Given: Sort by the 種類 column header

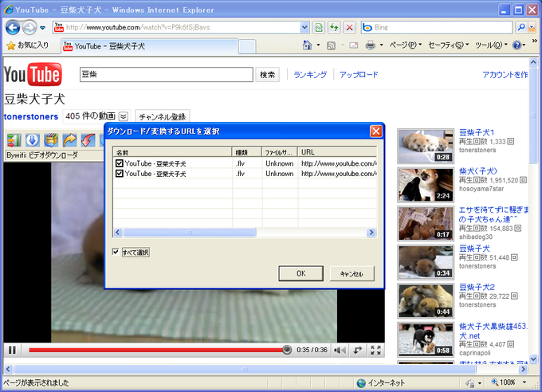Looking at the screenshot, I should click(247, 152).
